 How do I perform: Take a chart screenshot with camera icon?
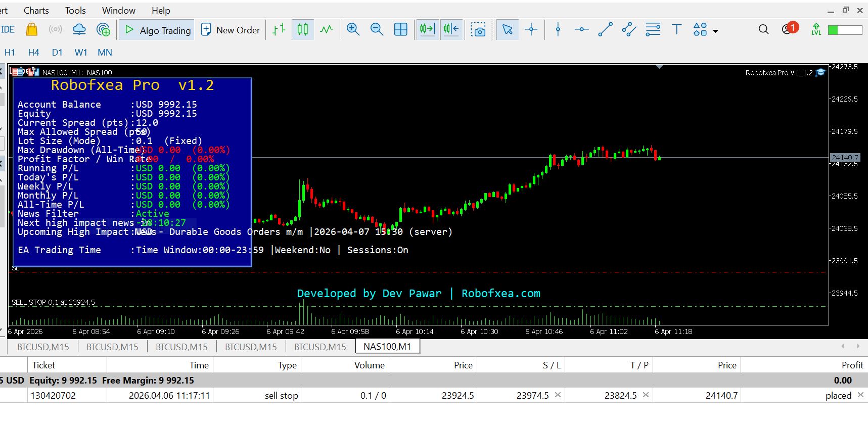click(478, 30)
